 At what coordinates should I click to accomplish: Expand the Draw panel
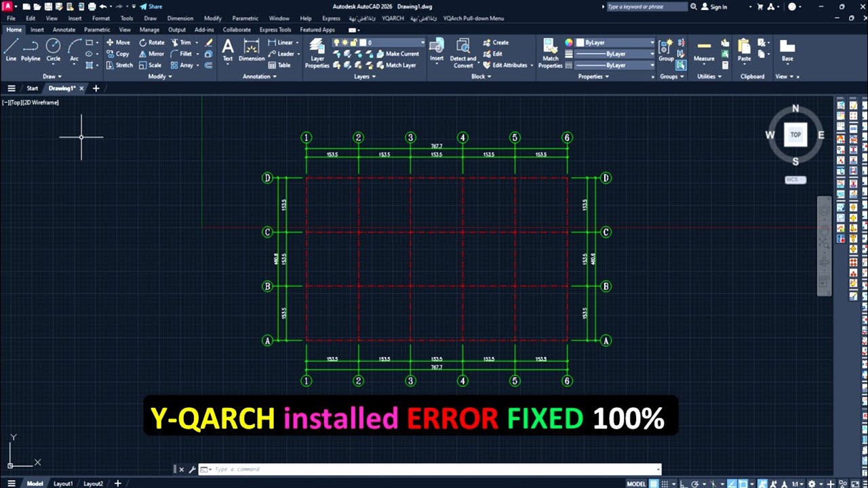52,77
